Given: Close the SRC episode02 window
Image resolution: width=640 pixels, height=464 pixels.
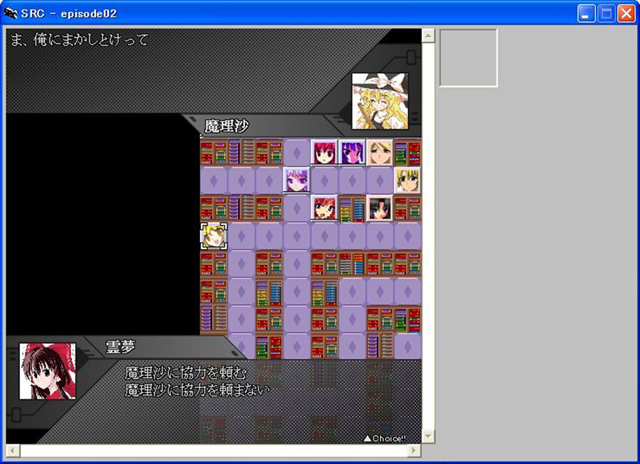Looking at the screenshot, I should tap(626, 13).
